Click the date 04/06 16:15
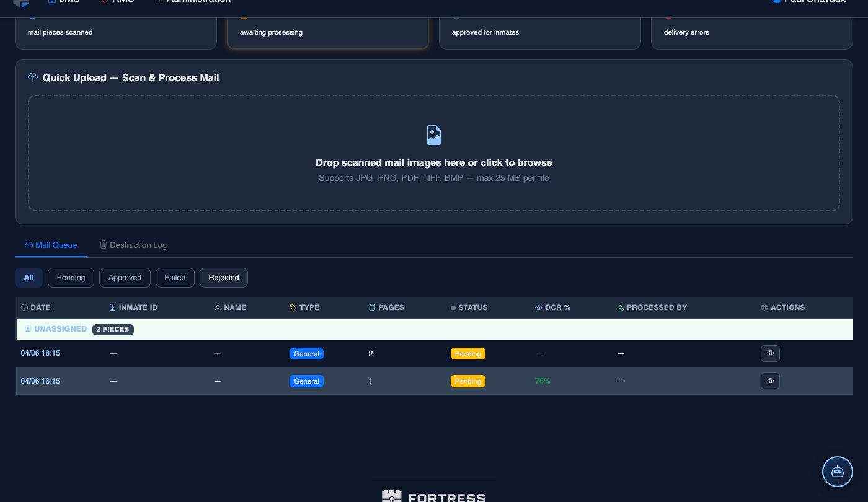 pos(40,381)
